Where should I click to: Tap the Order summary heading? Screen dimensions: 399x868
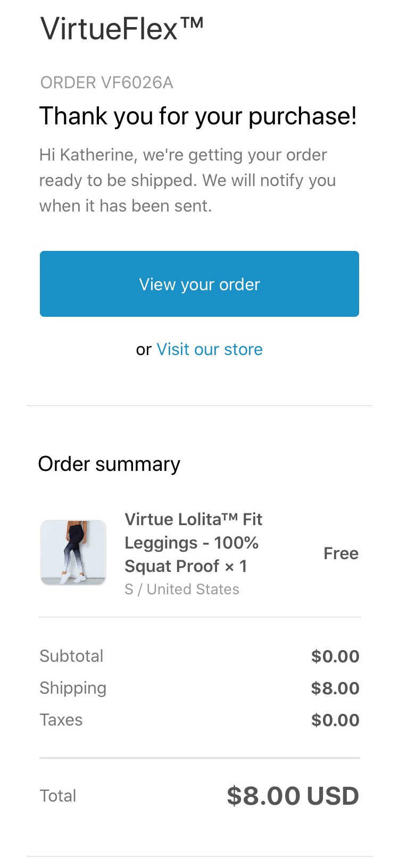109,464
